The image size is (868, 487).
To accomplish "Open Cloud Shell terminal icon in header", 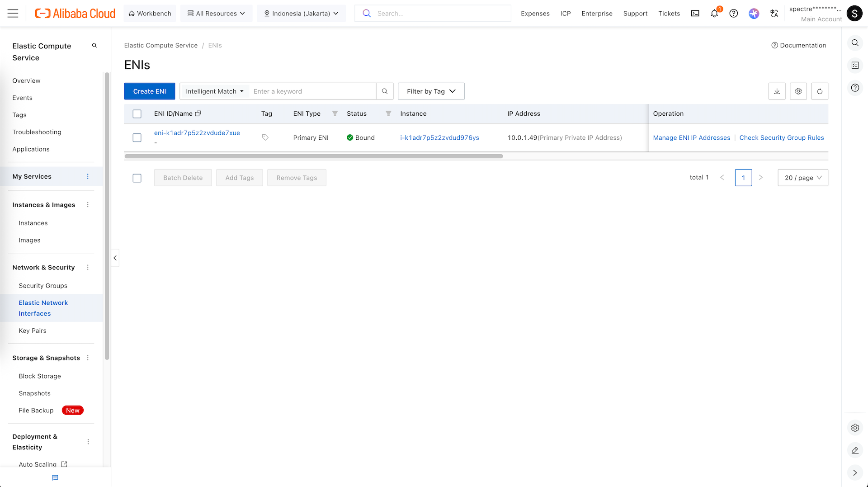I will pos(695,14).
